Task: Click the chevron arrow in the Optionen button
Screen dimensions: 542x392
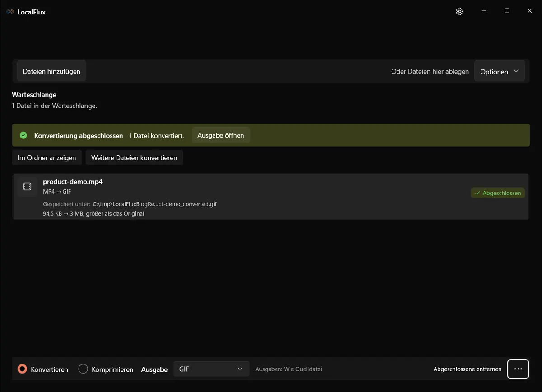Action: click(516, 71)
